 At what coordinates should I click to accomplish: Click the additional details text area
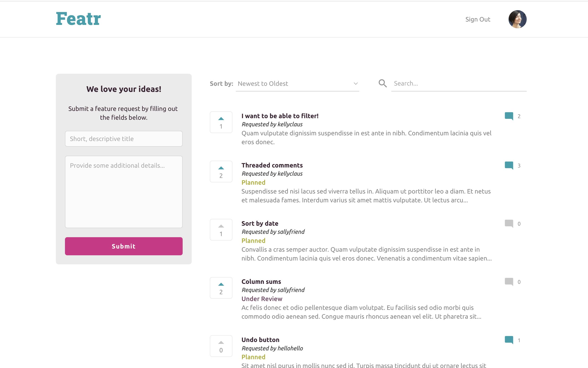click(x=124, y=192)
